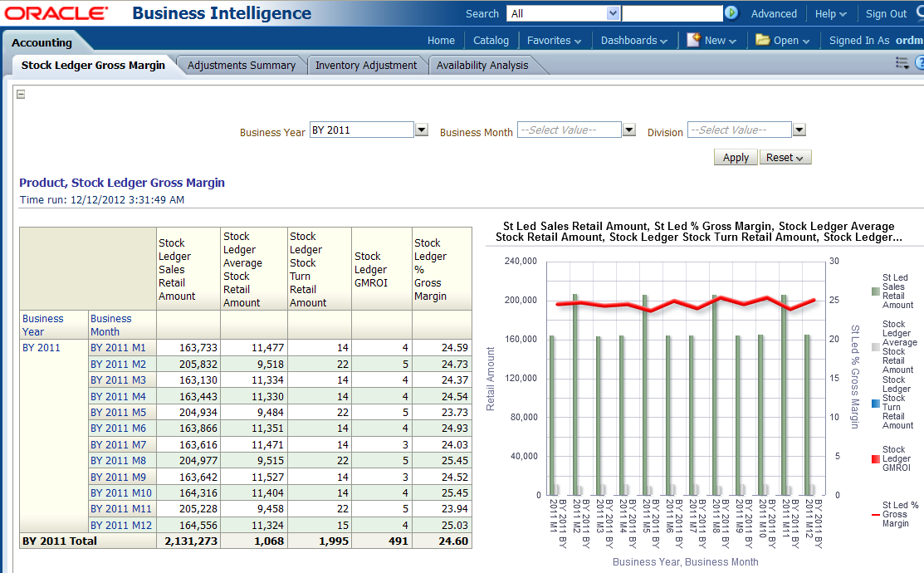Click the search go arrow icon
This screenshot has height=573, width=924.
click(731, 13)
